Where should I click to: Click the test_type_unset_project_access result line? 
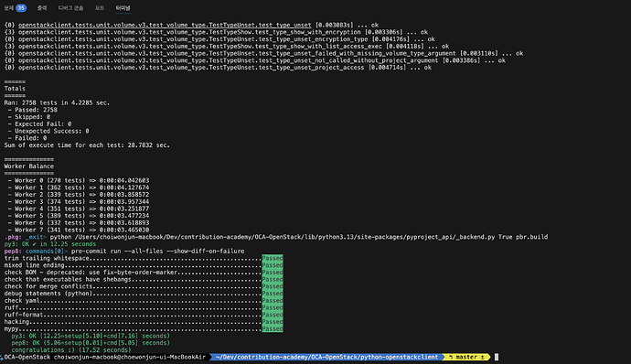click(218, 68)
